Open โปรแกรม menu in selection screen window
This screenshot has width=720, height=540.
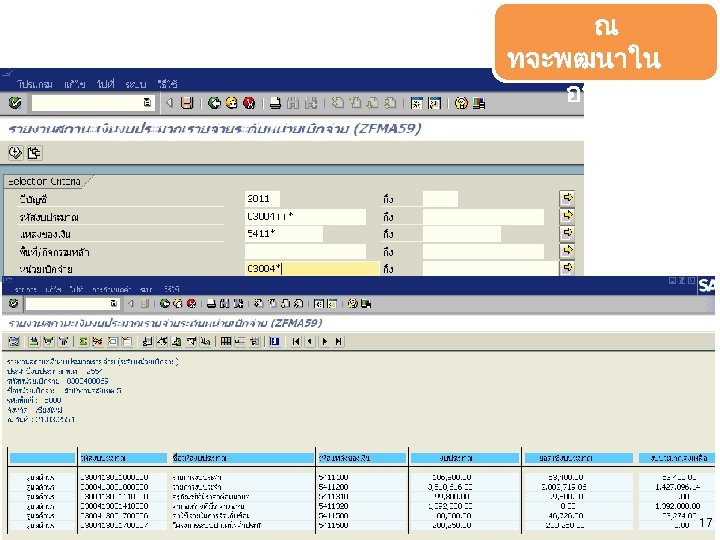click(35, 84)
